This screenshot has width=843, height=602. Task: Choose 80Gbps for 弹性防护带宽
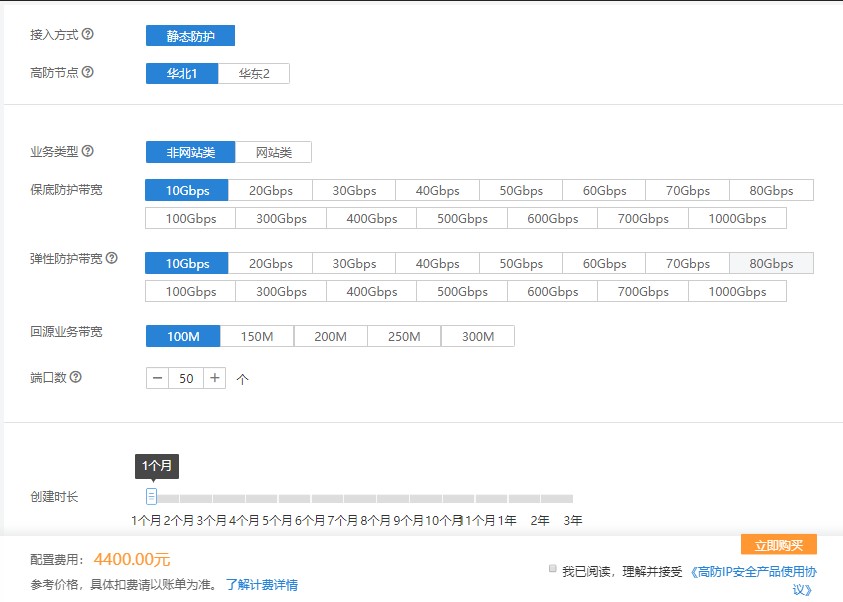pyautogui.click(x=771, y=264)
